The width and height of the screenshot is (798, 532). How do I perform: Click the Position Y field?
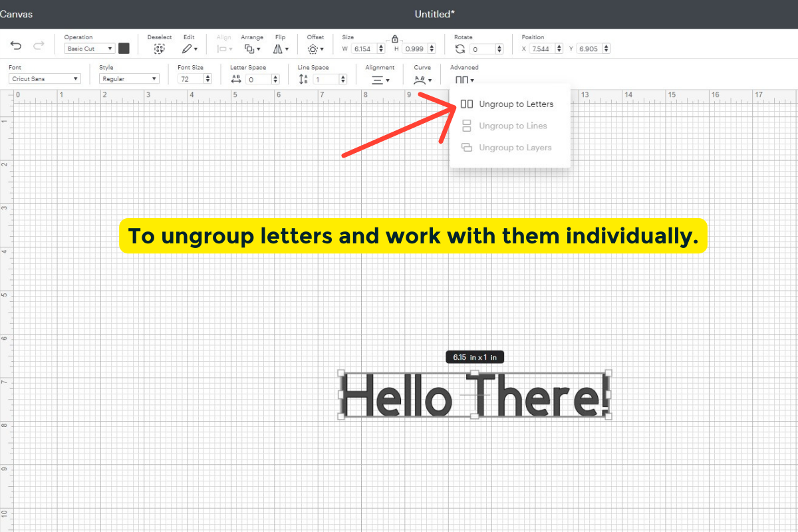pyautogui.click(x=590, y=49)
